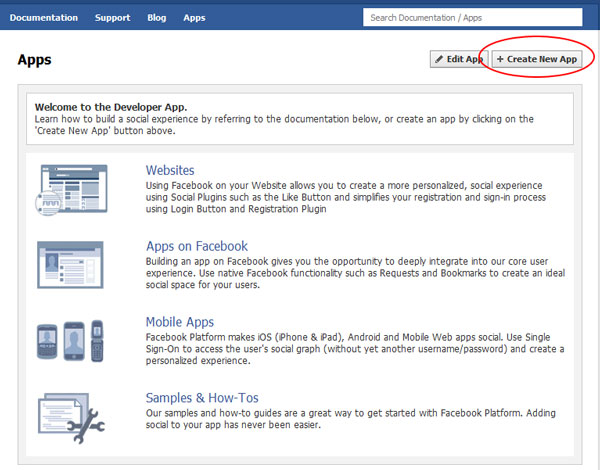
Task: Open the Websites heading link
Action: [170, 171]
